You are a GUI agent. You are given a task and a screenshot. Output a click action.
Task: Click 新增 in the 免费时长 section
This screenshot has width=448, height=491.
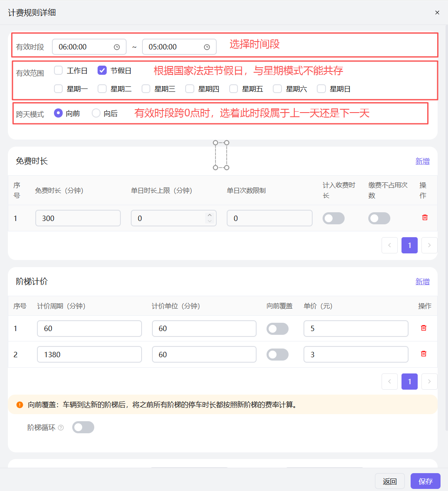[422, 161]
